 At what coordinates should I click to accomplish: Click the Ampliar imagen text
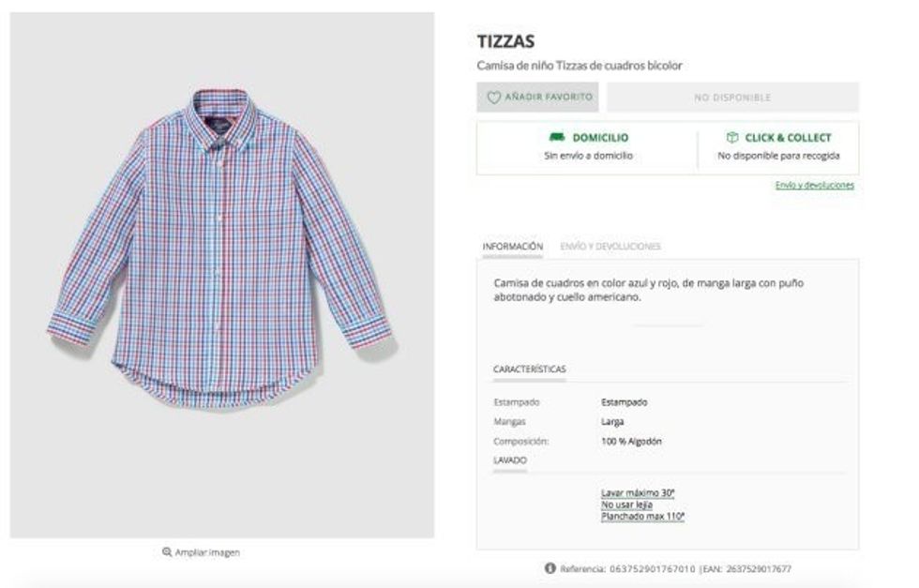point(207,552)
